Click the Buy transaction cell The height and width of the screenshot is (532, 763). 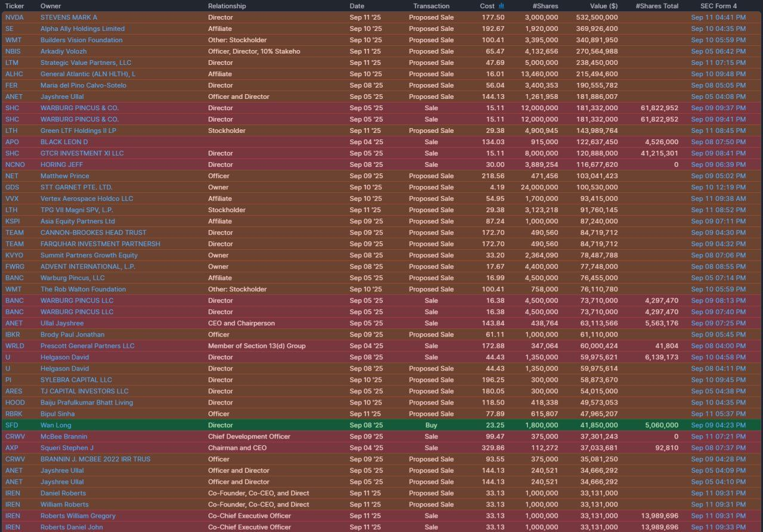click(431, 425)
